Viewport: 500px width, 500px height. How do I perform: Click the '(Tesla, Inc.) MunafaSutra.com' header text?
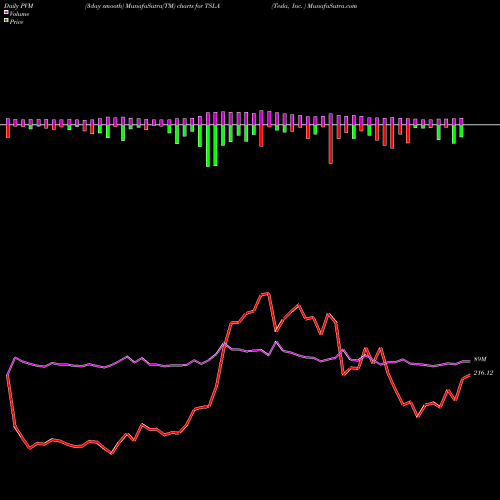pos(314,6)
